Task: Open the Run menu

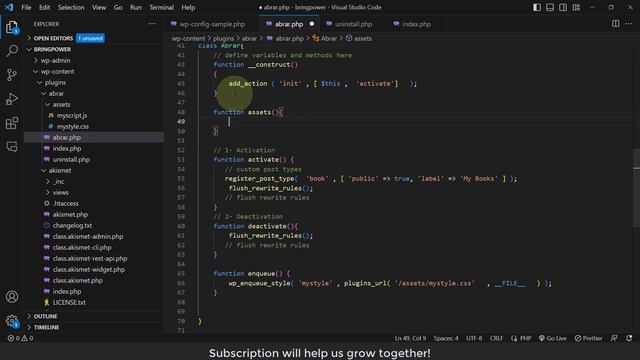Action: (136, 7)
